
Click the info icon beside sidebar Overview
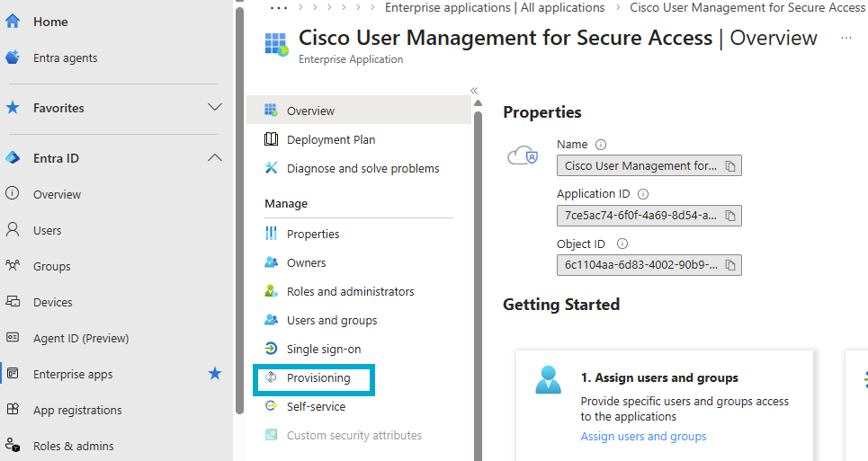point(13,193)
